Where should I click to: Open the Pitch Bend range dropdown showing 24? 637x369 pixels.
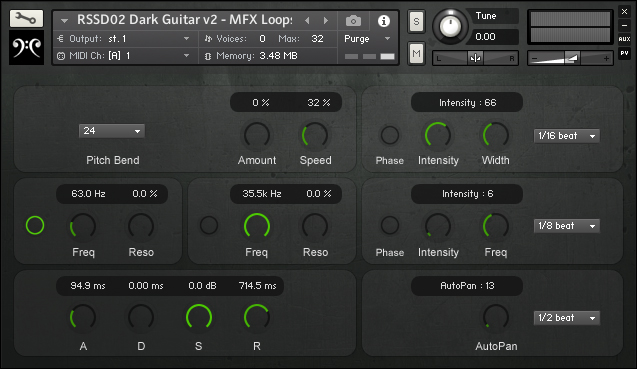point(112,131)
